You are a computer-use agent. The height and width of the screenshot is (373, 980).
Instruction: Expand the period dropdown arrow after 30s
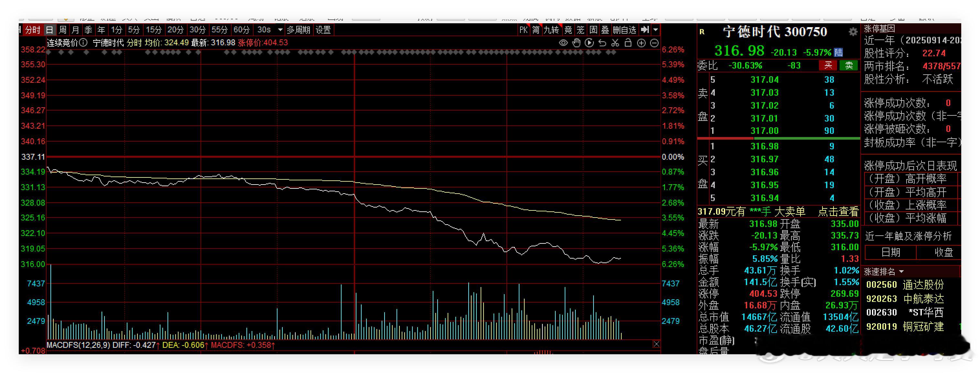[x=280, y=30]
